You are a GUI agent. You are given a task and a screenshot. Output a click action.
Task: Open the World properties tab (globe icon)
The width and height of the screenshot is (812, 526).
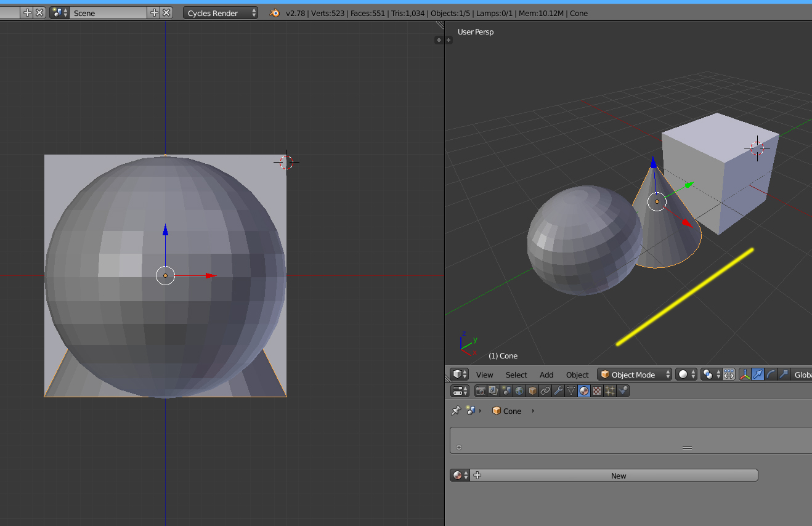[519, 390]
